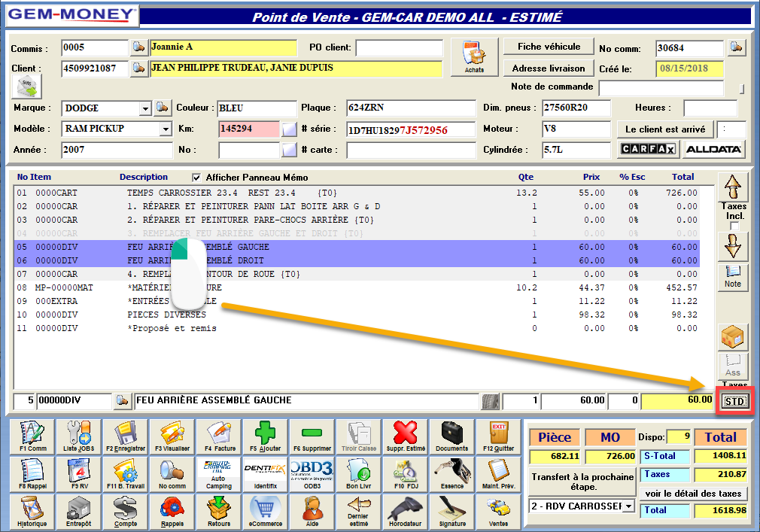Viewport: 760px width, 532px height.
Task: Save using the F2 Enregistrer icon
Action: [126, 437]
